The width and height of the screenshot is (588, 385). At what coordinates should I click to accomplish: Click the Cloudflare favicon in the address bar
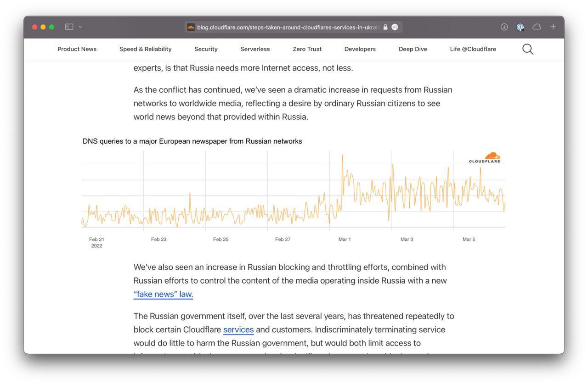tap(191, 27)
